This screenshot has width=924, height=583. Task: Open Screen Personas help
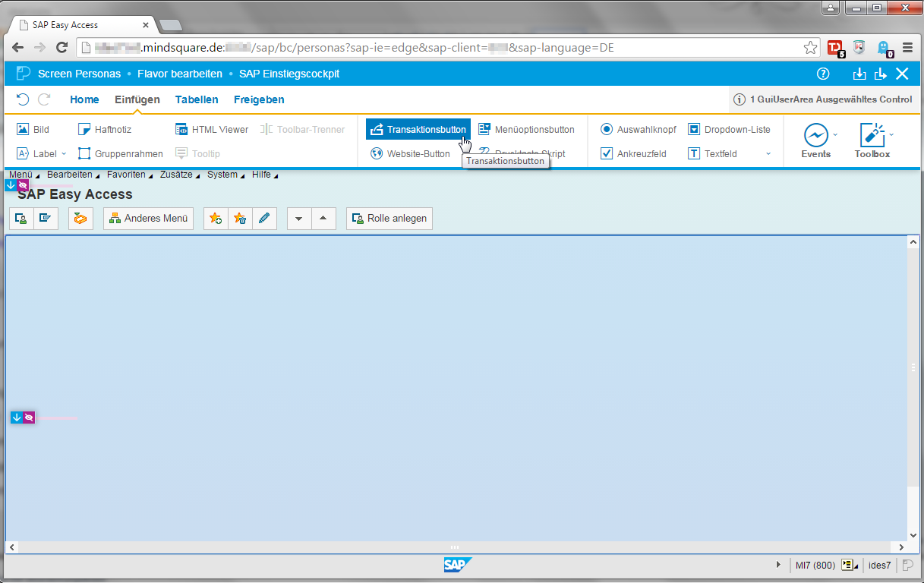823,74
